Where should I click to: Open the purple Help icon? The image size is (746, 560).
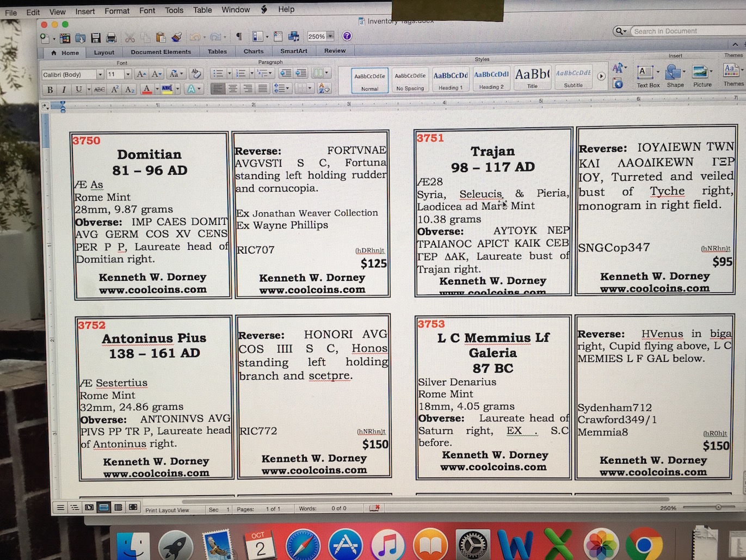point(347,36)
